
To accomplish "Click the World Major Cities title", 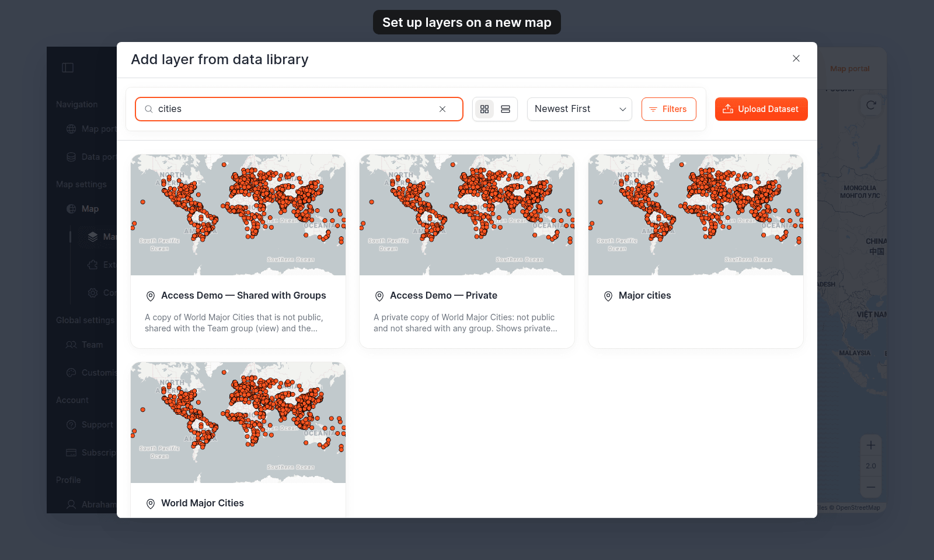I will coord(203,503).
